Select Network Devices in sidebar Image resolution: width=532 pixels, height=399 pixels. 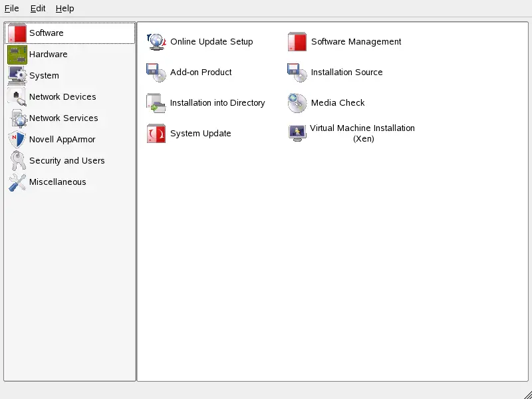click(x=63, y=97)
